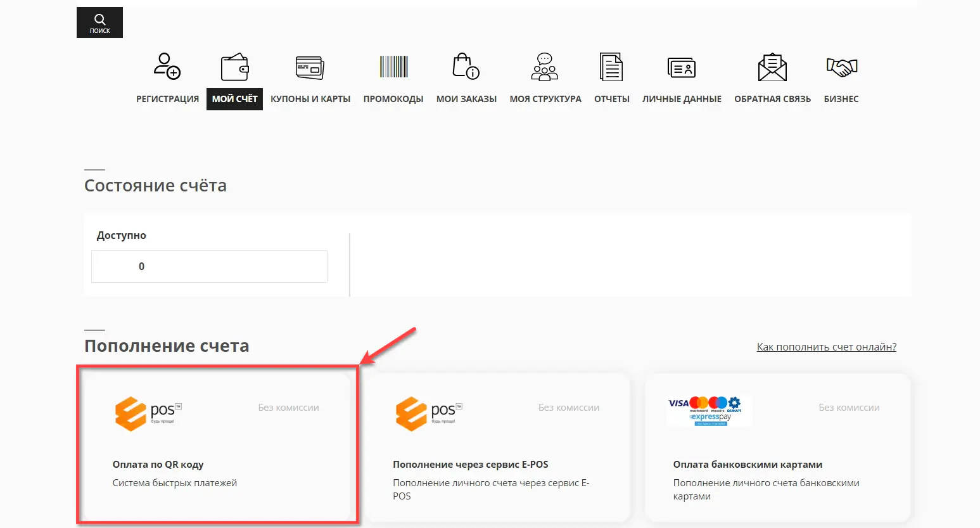Select Пополнение через сервис E-POS card
Viewport: 980px width, 528px height.
point(498,448)
